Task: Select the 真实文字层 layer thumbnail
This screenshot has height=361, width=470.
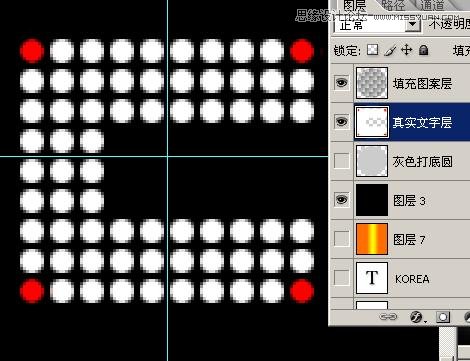Action: [x=372, y=122]
